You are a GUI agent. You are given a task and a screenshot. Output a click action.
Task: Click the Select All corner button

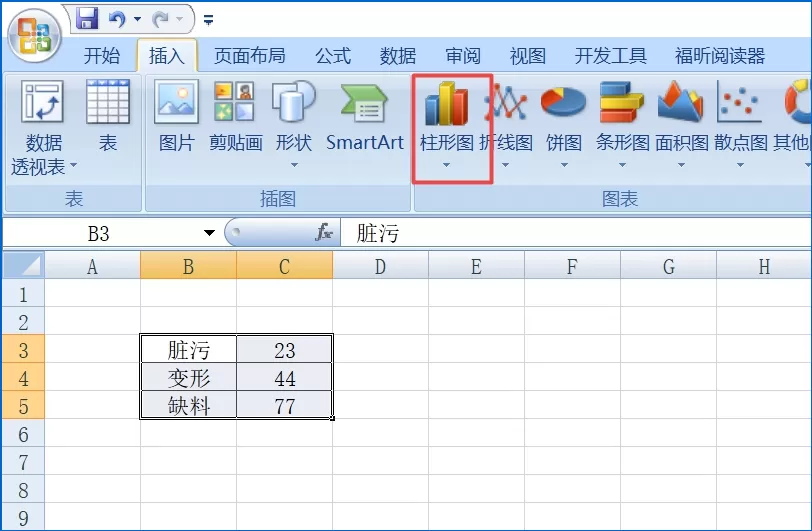pyautogui.click(x=24, y=265)
